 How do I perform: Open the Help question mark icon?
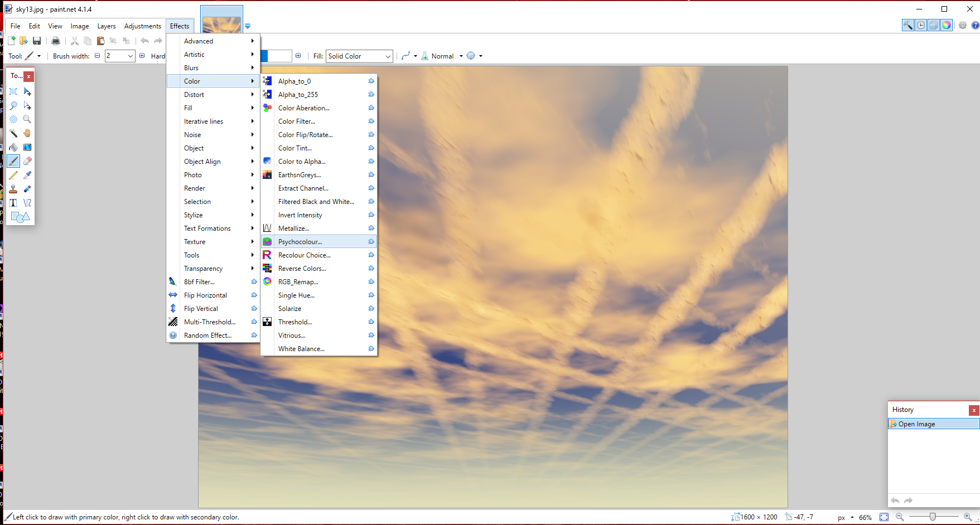(x=975, y=25)
